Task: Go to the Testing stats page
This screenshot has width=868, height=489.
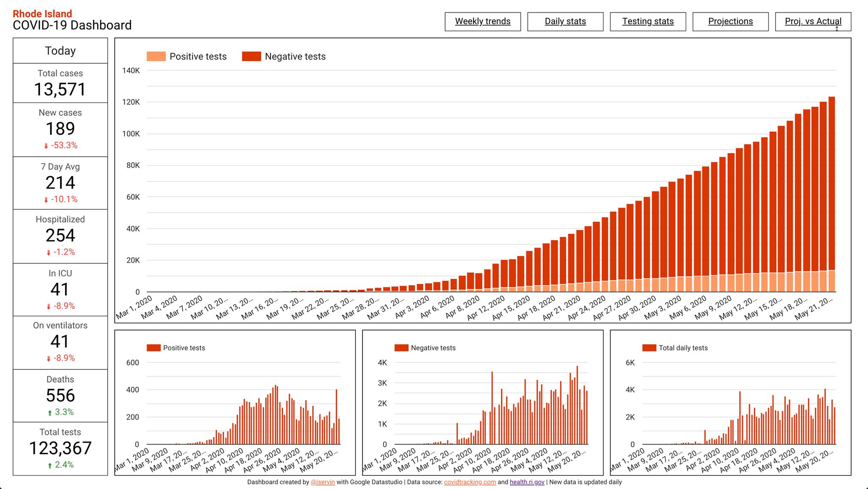Action: 648,21
